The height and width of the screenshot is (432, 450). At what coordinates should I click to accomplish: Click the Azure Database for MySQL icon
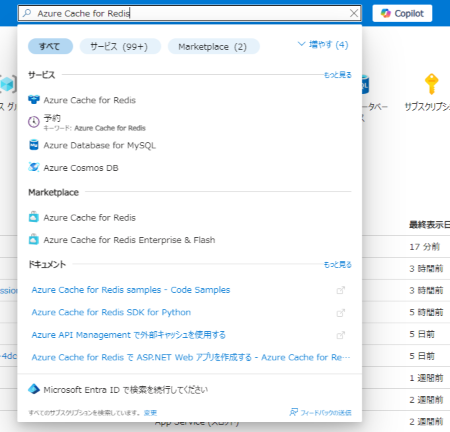click(34, 145)
